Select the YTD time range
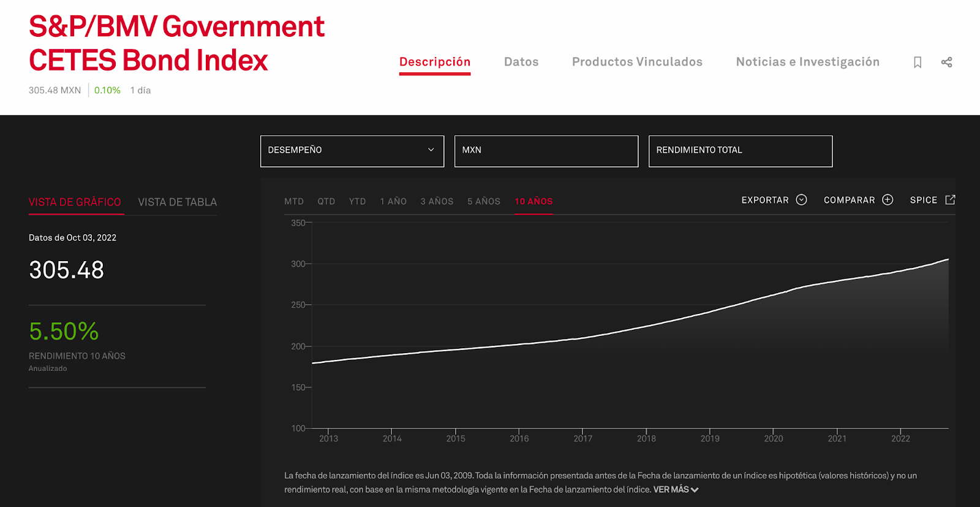 pyautogui.click(x=358, y=201)
